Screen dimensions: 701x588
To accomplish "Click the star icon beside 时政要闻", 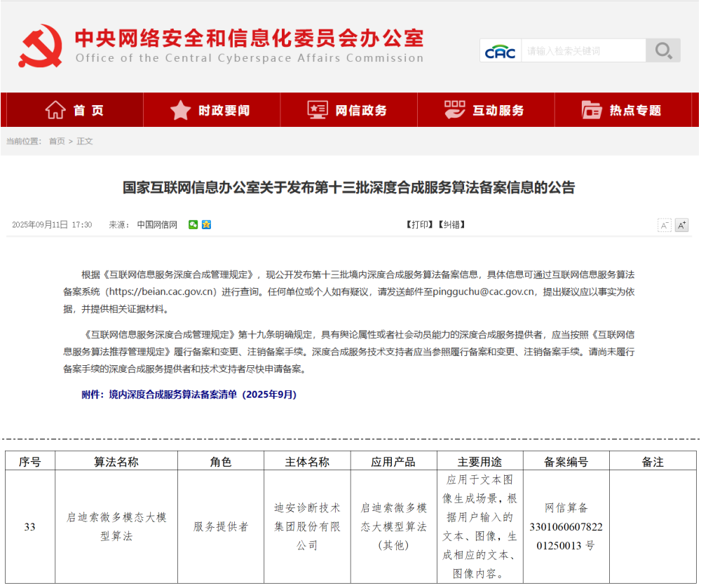I will tap(181, 109).
